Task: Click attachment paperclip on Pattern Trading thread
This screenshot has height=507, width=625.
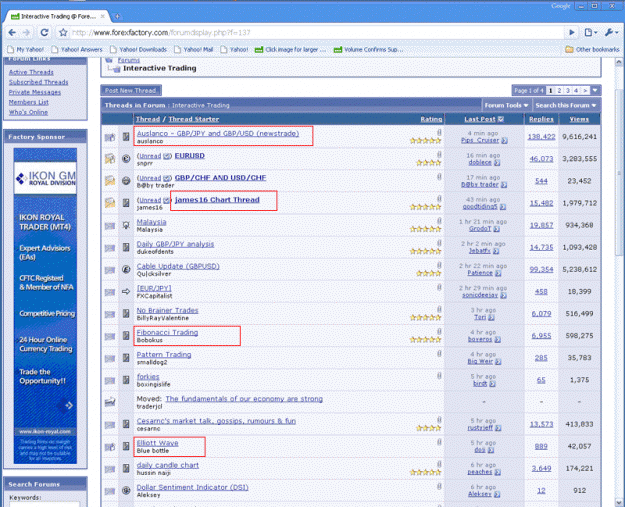Action: [x=439, y=354]
